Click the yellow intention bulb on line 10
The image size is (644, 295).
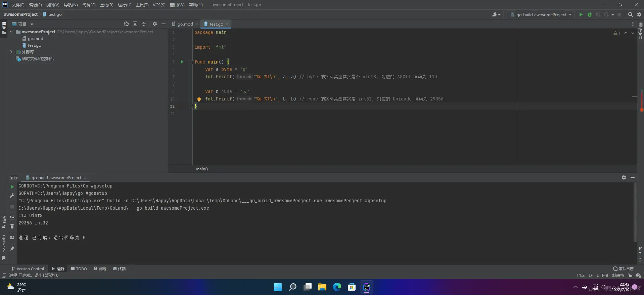pos(199,99)
